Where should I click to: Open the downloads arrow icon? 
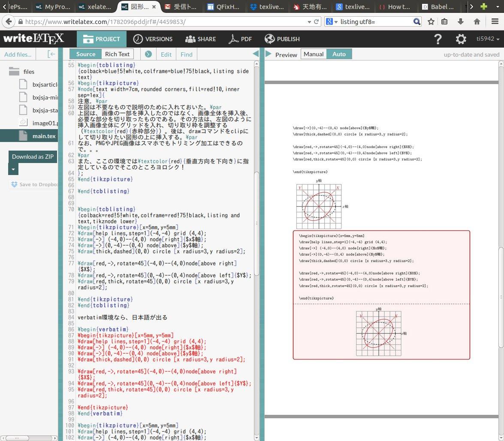(460, 21)
